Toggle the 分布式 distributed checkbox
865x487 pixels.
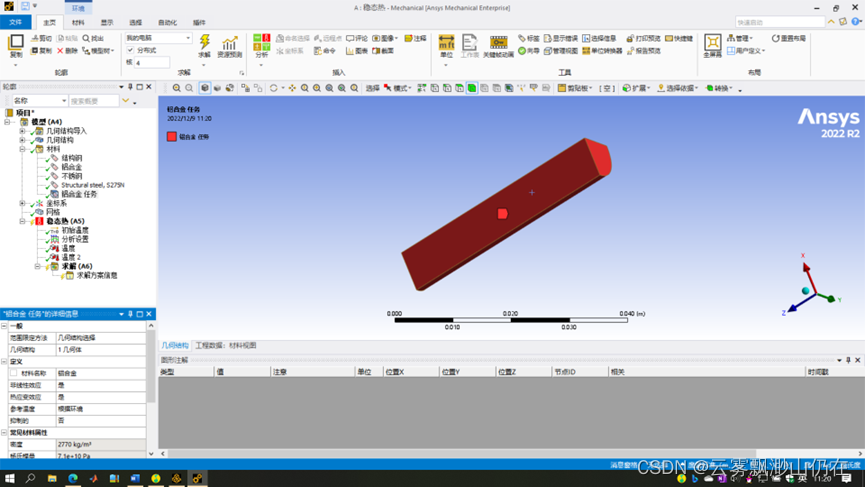point(131,50)
